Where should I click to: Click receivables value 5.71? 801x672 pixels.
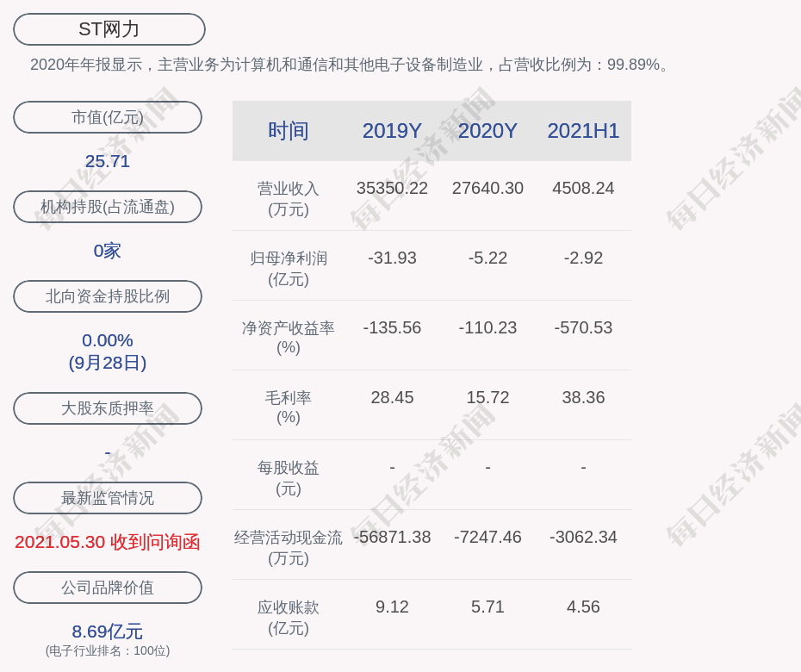pyautogui.click(x=487, y=607)
